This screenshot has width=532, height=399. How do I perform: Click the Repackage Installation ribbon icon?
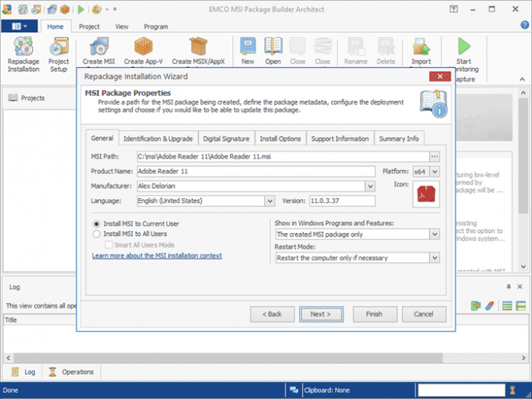(23, 47)
